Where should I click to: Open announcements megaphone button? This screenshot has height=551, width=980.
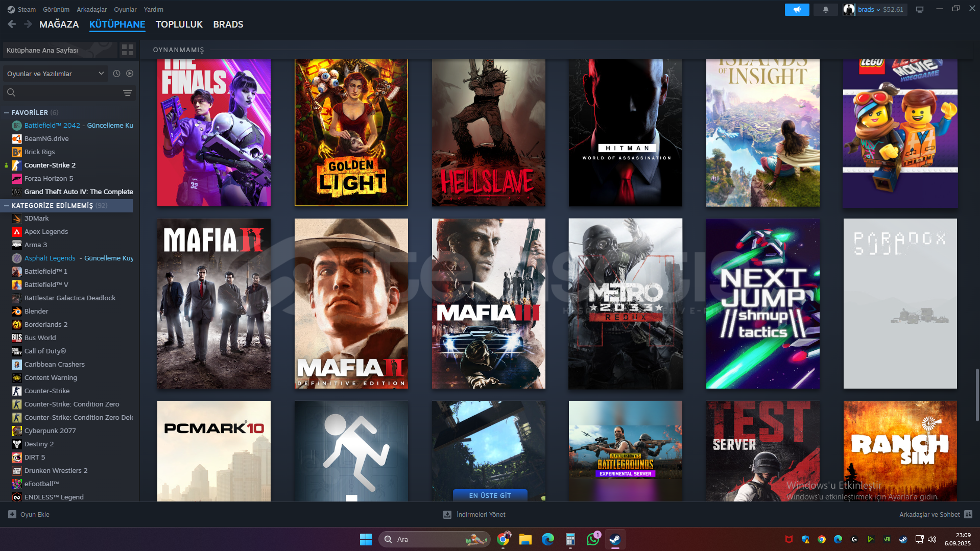coord(797,9)
